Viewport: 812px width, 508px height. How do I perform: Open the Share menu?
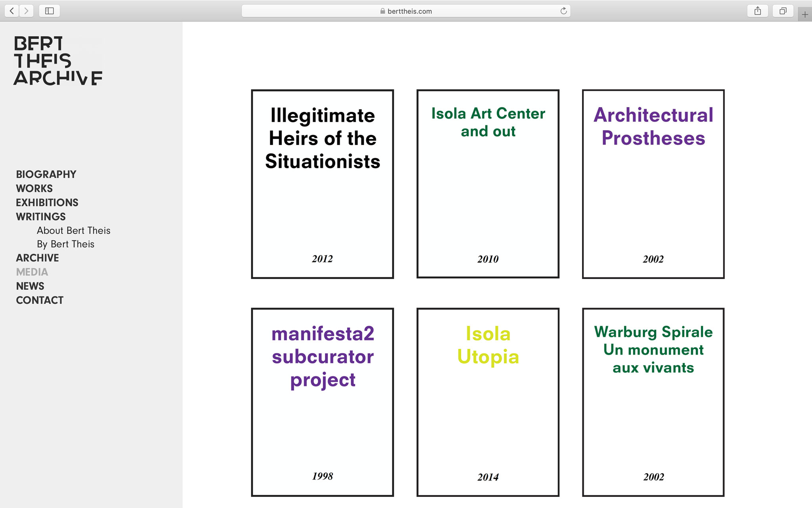coord(758,11)
